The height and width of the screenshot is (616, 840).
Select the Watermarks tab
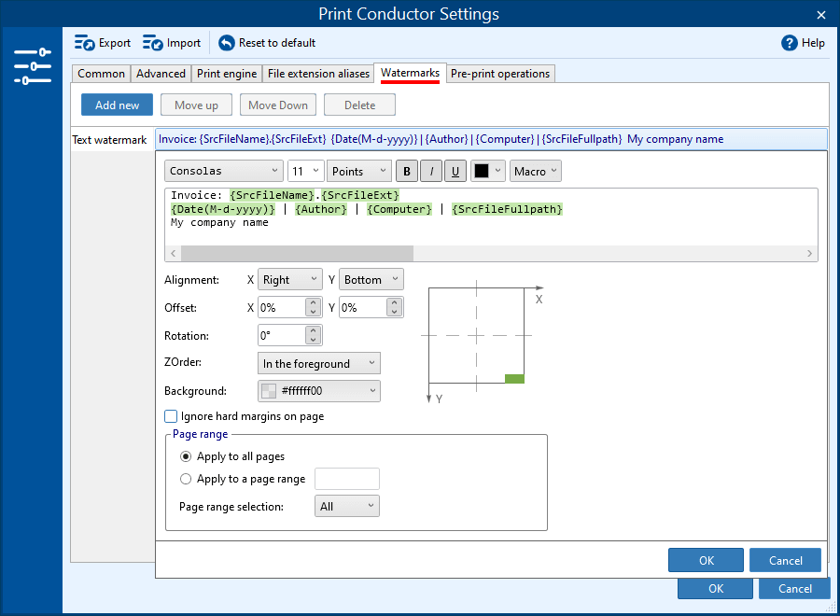click(x=410, y=73)
